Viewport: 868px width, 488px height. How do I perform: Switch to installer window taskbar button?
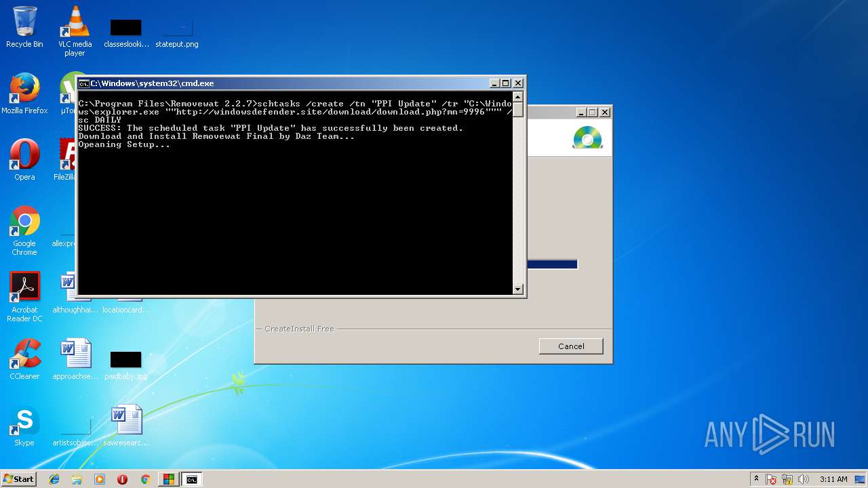168,479
